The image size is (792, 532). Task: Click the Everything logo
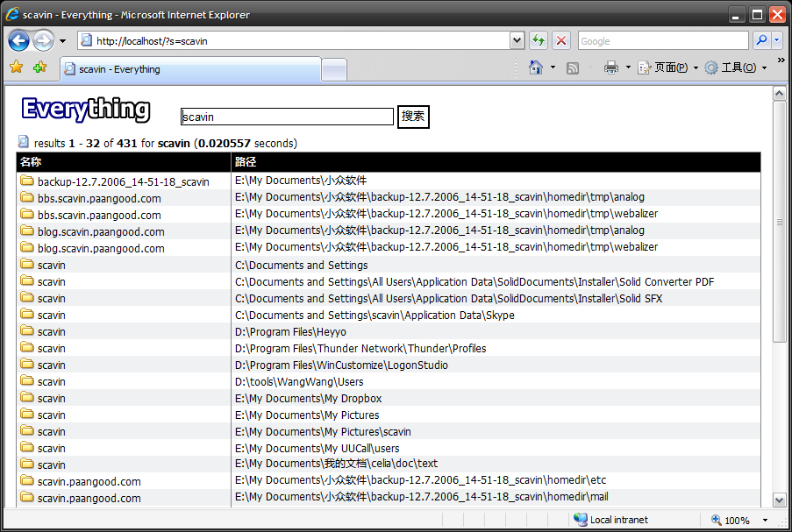pyautogui.click(x=86, y=110)
